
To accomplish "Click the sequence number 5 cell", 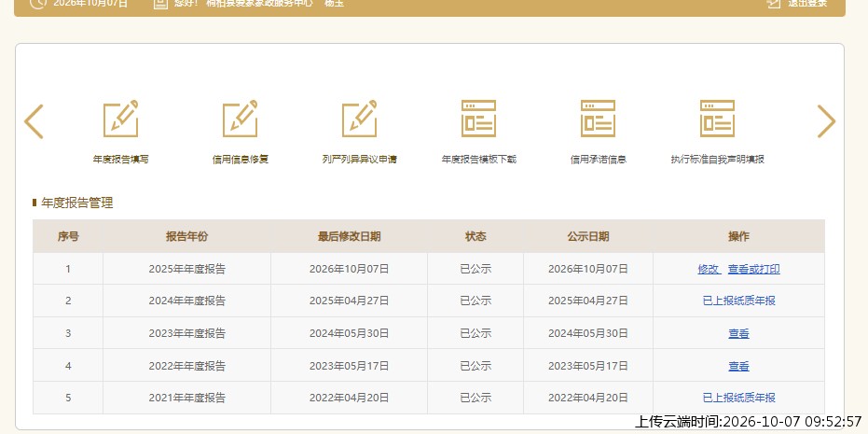I will [x=68, y=398].
